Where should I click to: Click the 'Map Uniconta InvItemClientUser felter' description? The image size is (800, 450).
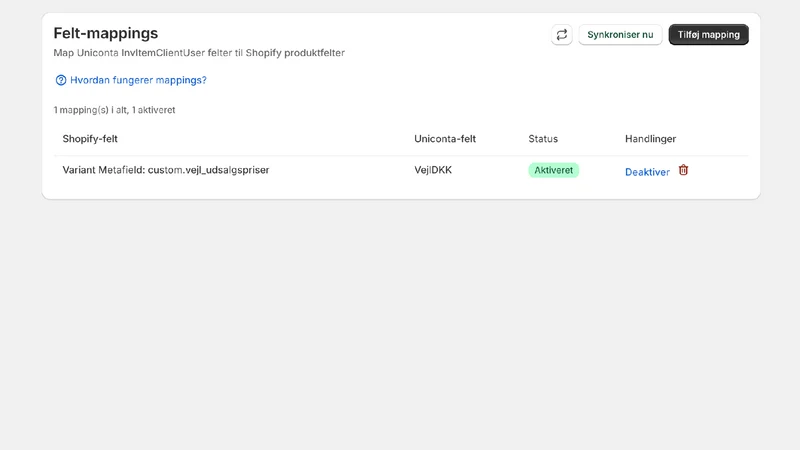(x=199, y=53)
